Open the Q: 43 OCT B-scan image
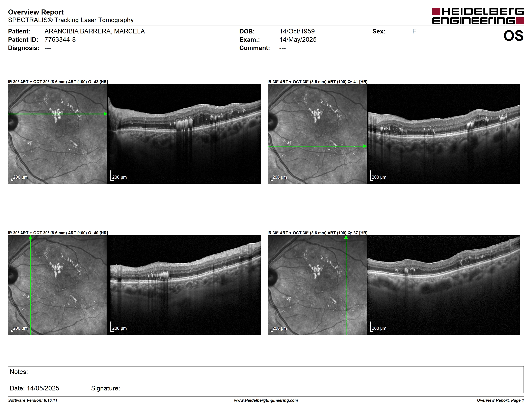 pyautogui.click(x=184, y=134)
